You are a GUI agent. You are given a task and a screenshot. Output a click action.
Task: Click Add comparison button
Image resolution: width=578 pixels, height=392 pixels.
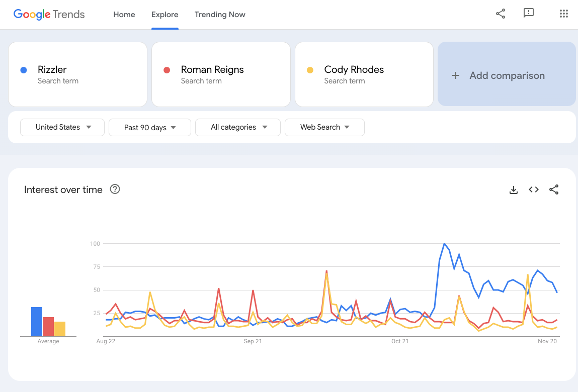point(507,74)
